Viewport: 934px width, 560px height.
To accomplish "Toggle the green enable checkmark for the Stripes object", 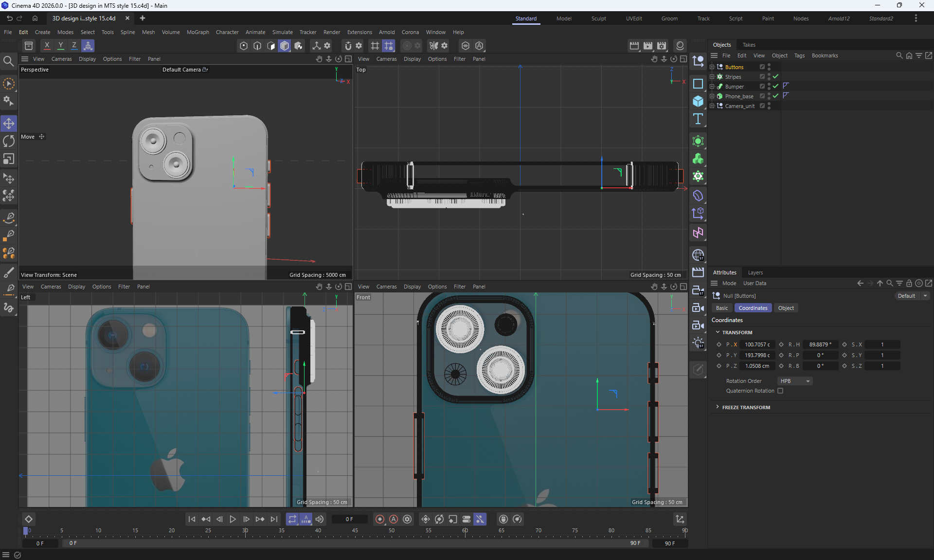I will click(x=775, y=77).
